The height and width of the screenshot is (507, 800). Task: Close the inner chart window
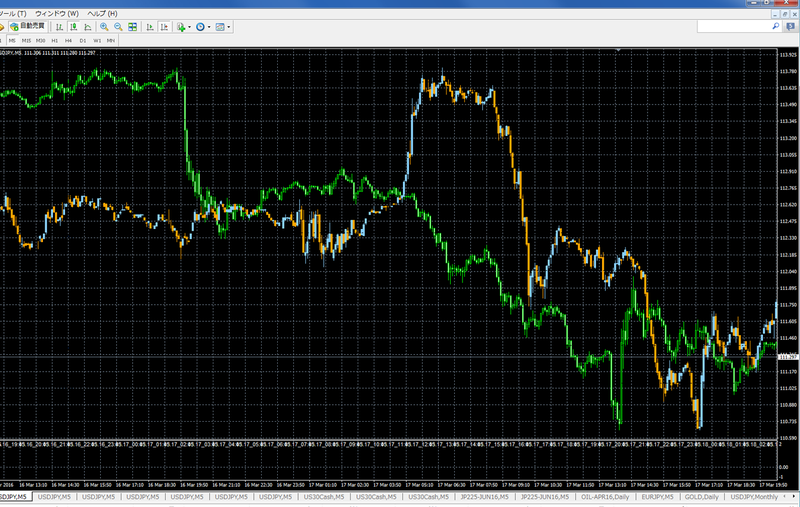[794, 14]
